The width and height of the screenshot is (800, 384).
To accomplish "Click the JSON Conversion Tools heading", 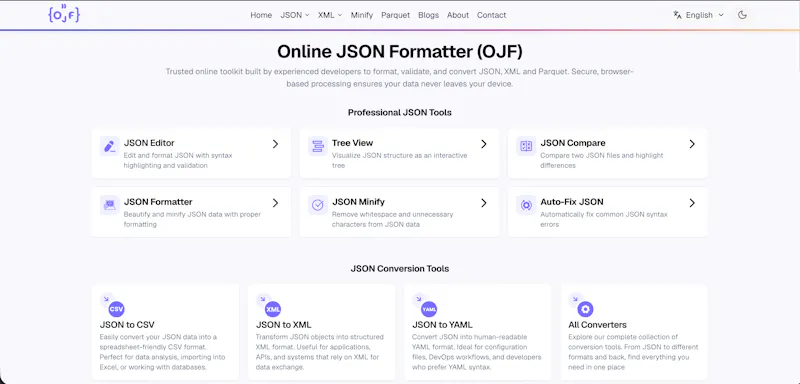I will point(399,268).
